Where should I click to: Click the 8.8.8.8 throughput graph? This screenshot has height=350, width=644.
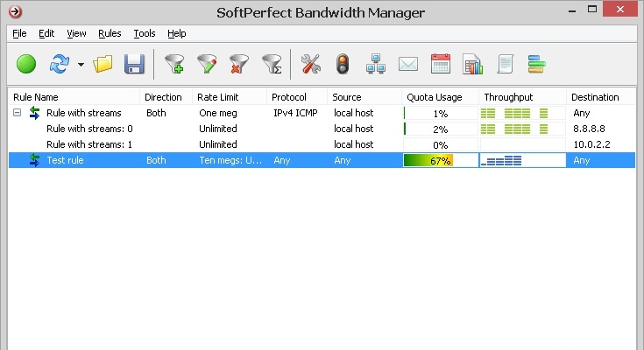point(522,129)
